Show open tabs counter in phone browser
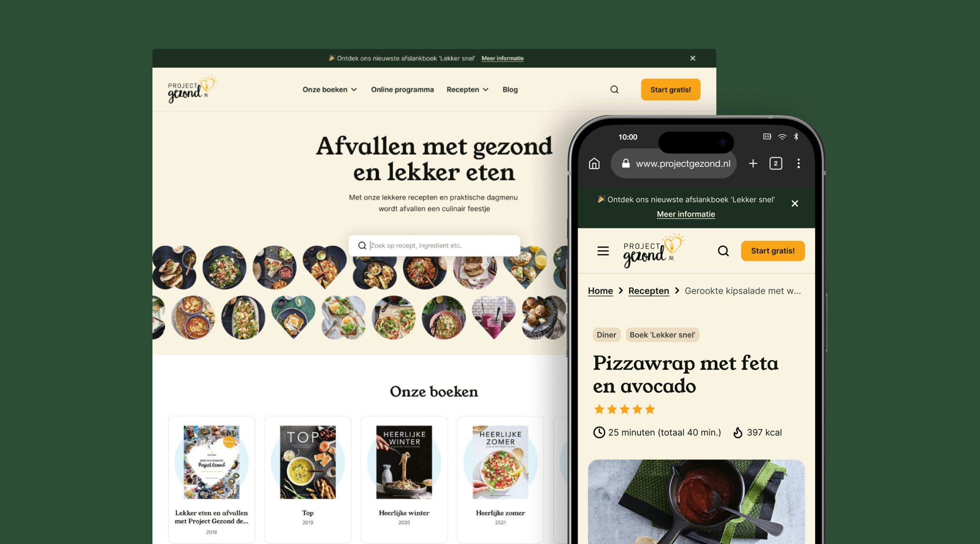 (x=776, y=164)
